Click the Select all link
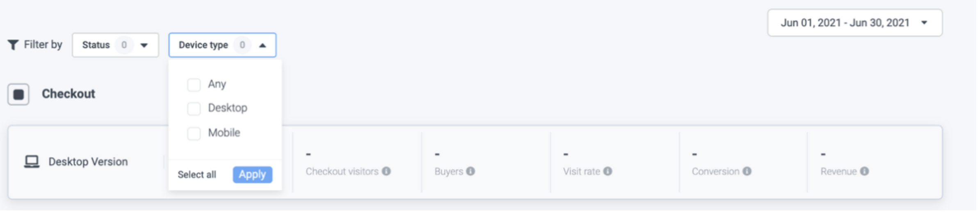Image resolution: width=980 pixels, height=212 pixels. click(x=197, y=175)
